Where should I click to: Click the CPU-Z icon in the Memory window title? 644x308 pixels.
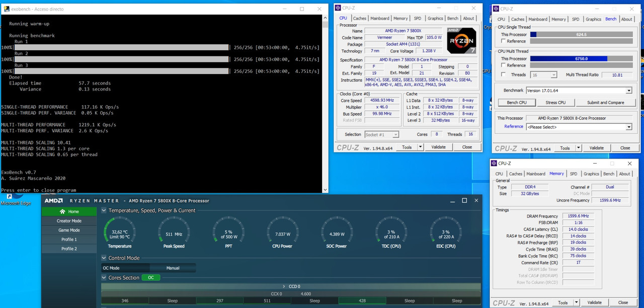pos(494,163)
